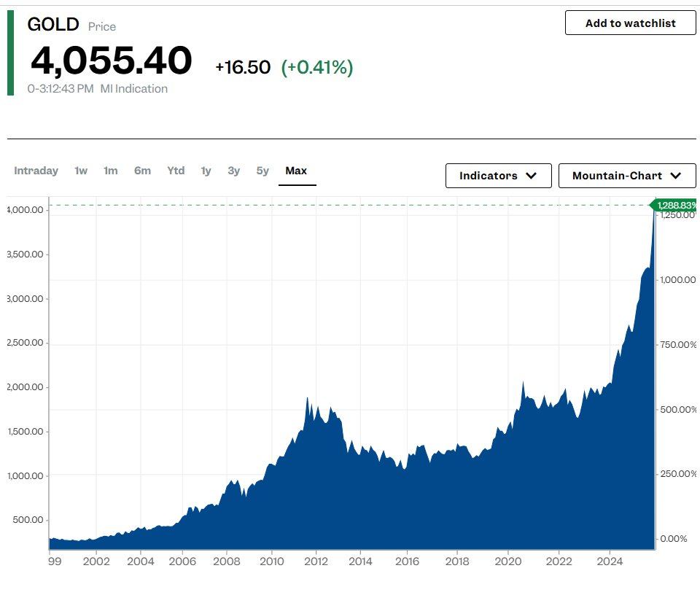Click the 2024 x-axis label

click(610, 561)
